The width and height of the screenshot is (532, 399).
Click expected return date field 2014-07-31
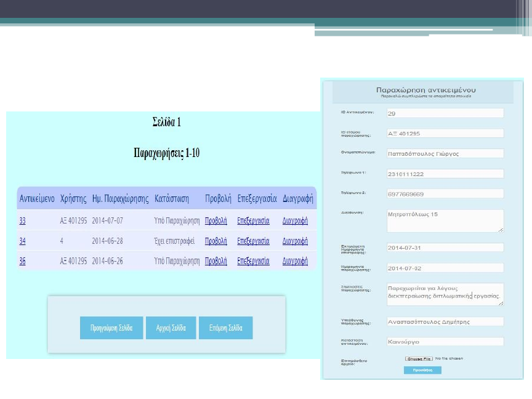445,248
